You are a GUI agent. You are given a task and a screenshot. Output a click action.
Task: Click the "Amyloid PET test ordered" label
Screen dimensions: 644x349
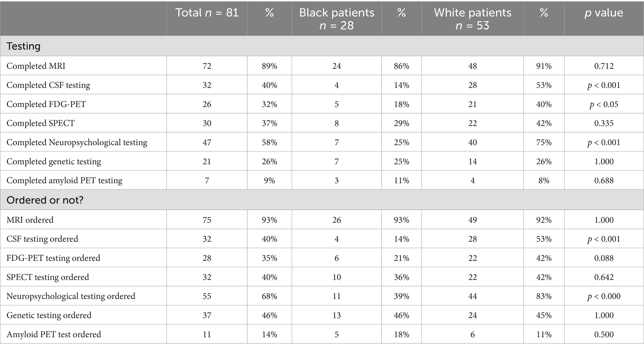(54, 334)
